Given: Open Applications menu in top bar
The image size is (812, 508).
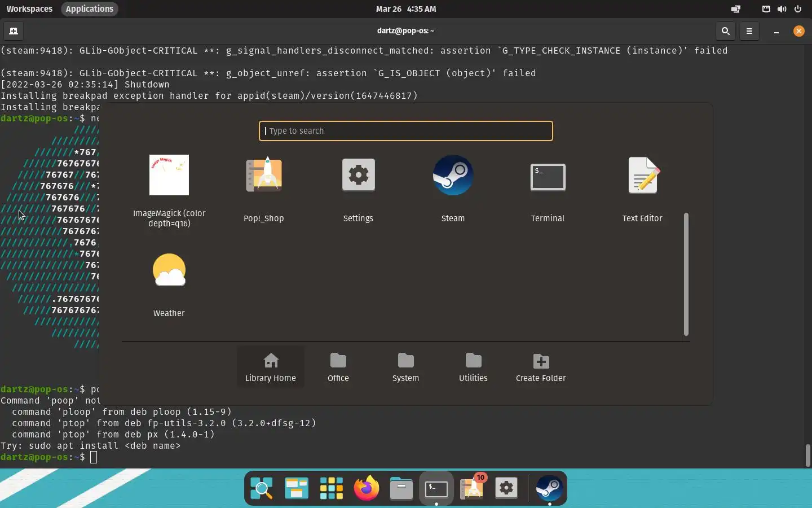Looking at the screenshot, I should (90, 9).
